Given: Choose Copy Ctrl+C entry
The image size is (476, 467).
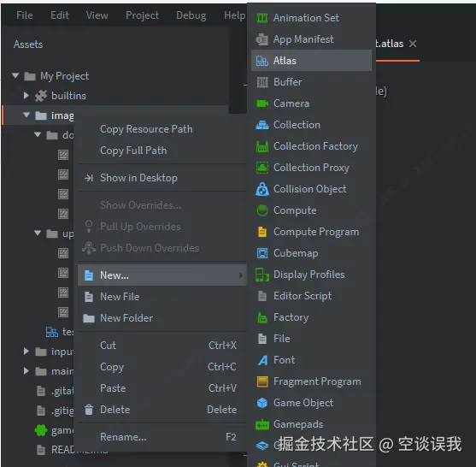Looking at the screenshot, I should pyautogui.click(x=162, y=367).
